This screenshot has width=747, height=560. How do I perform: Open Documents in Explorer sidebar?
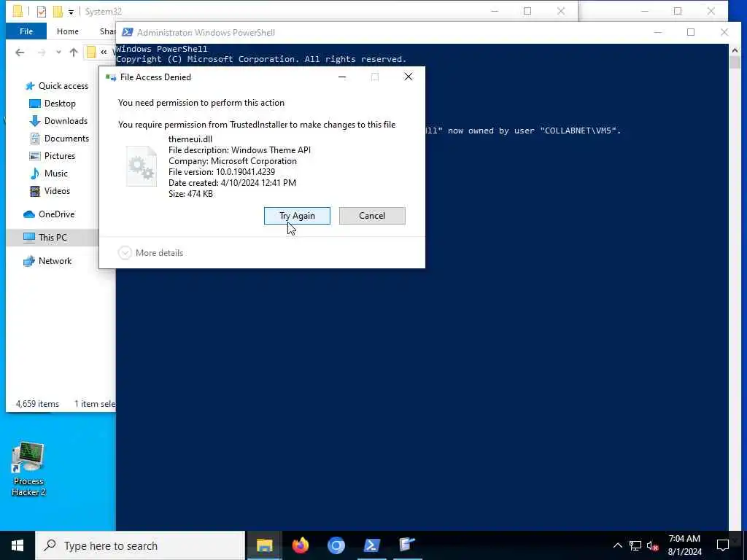point(60,139)
